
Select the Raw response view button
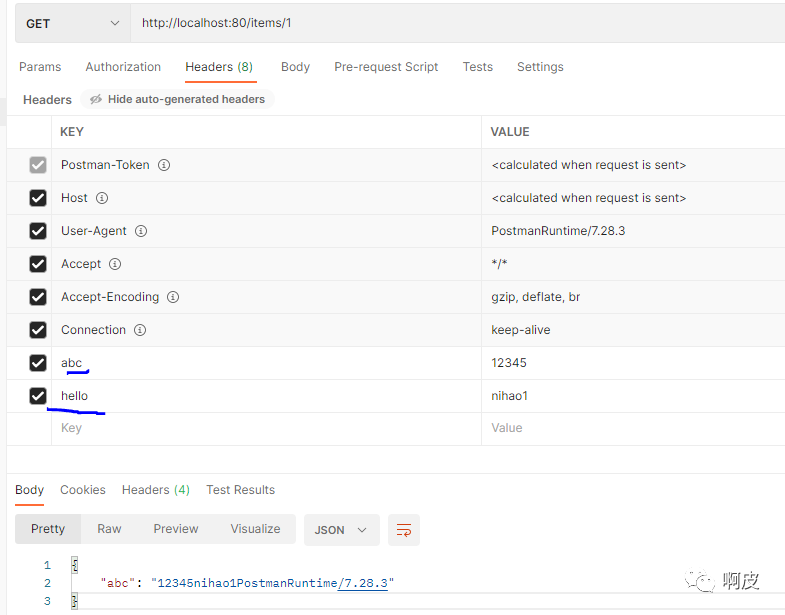coord(109,529)
